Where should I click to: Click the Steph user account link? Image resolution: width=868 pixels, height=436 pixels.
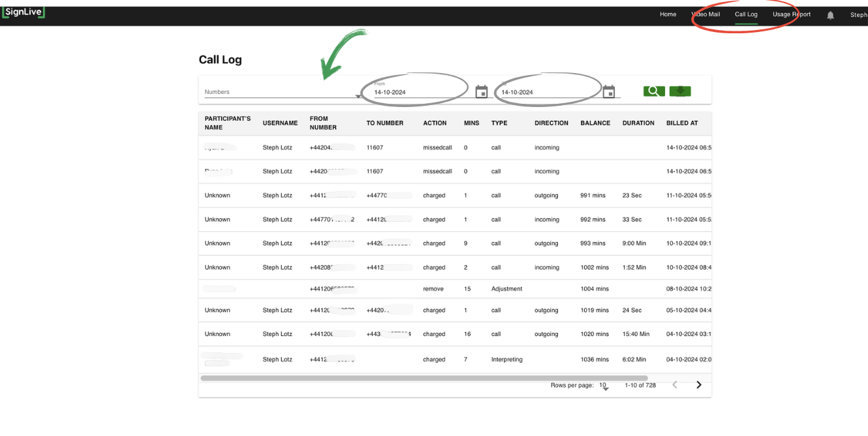[858, 15]
